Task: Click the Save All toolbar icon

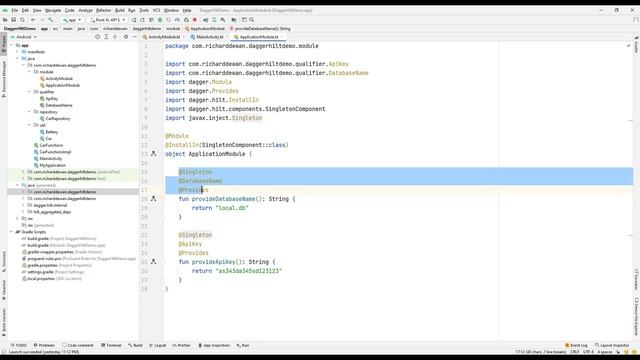Action: point(13,20)
